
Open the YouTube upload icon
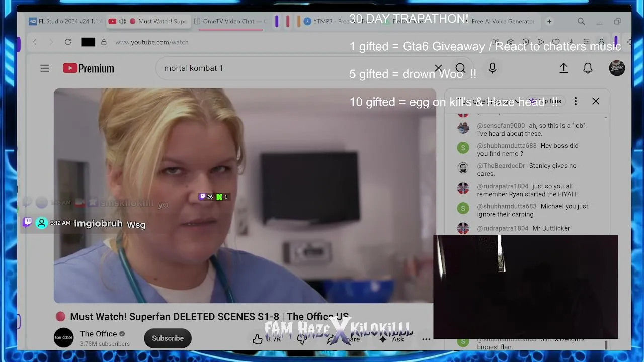coord(563,68)
